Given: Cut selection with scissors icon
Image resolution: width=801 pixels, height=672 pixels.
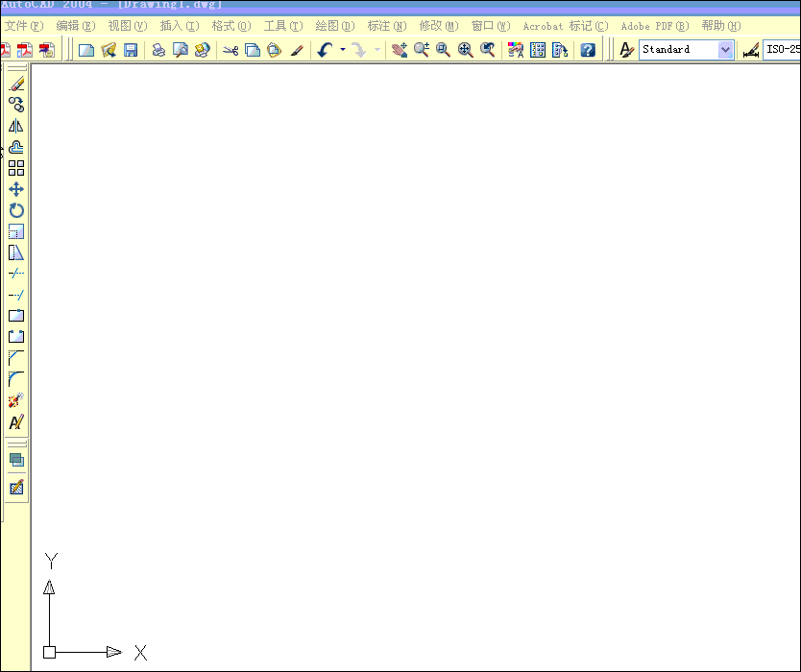Looking at the screenshot, I should pyautogui.click(x=231, y=50).
